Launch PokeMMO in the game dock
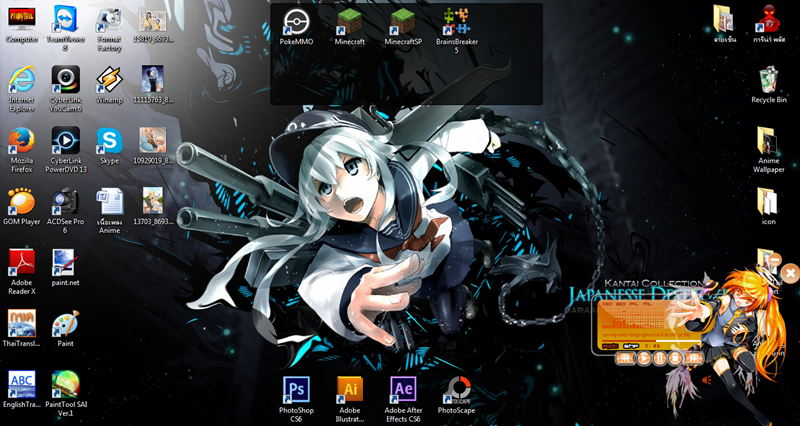Viewport: 800px width, 426px height. [296, 27]
